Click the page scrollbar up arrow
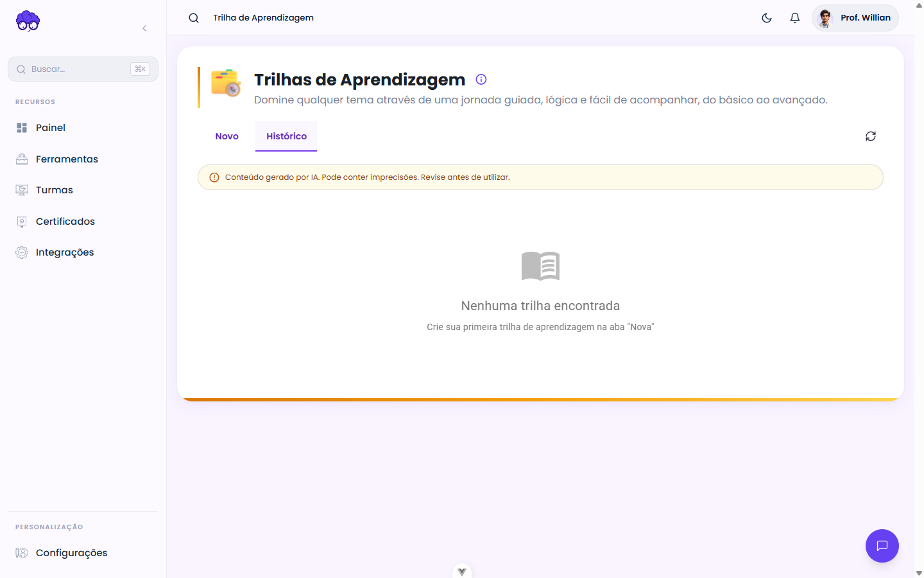924x578 pixels. pyautogui.click(x=919, y=5)
